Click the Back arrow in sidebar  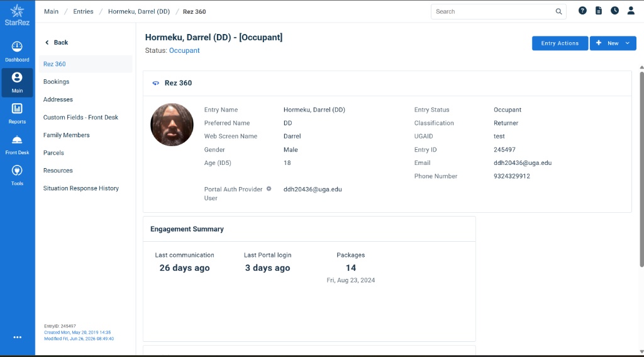[x=47, y=42]
